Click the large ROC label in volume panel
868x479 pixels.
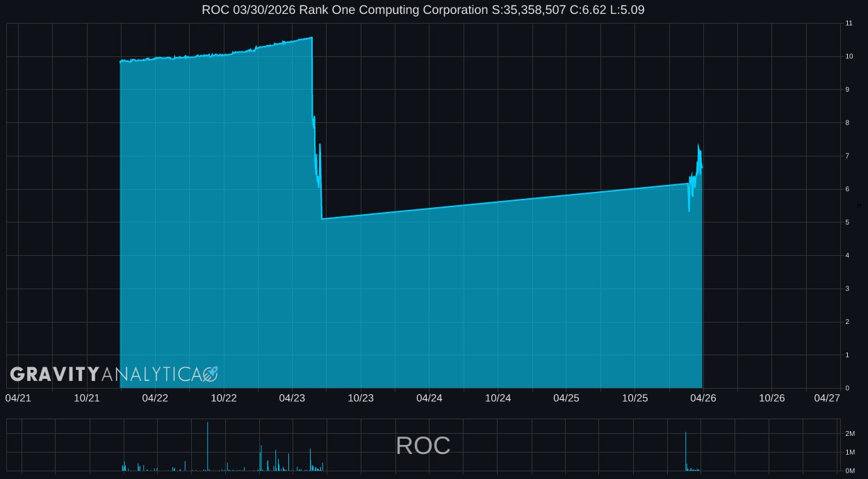423,446
